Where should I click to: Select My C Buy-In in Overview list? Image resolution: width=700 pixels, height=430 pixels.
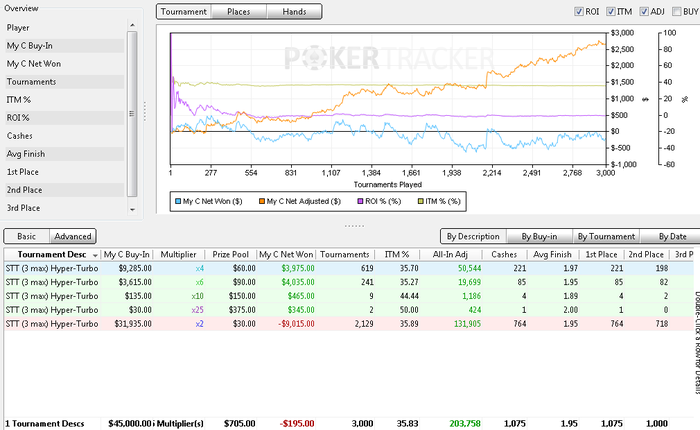click(x=64, y=46)
